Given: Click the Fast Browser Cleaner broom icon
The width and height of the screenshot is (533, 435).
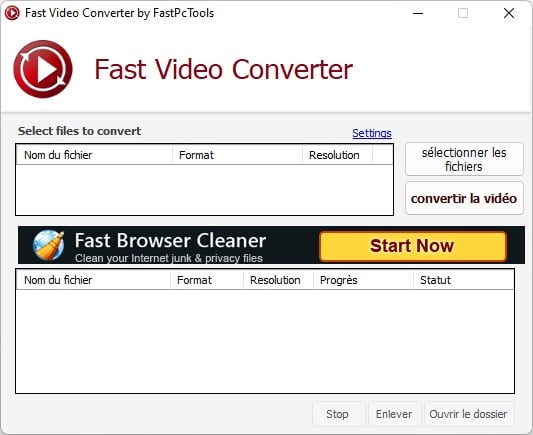Looking at the screenshot, I should [x=48, y=245].
